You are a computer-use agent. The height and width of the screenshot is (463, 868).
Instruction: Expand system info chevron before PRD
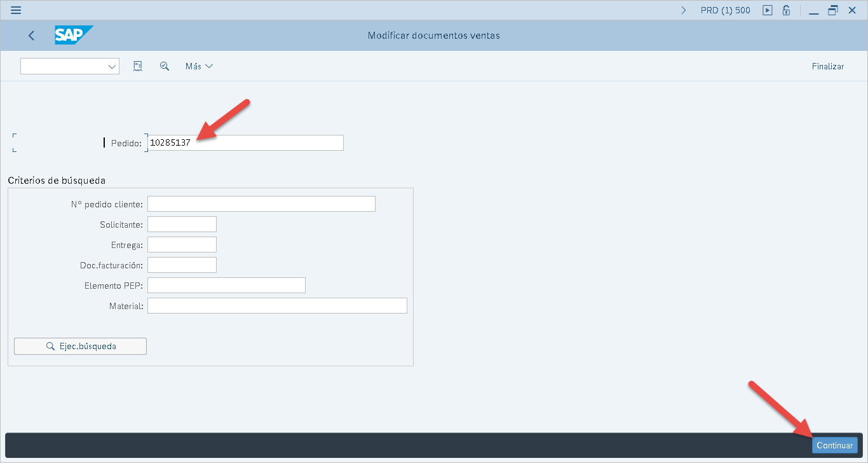click(x=684, y=10)
